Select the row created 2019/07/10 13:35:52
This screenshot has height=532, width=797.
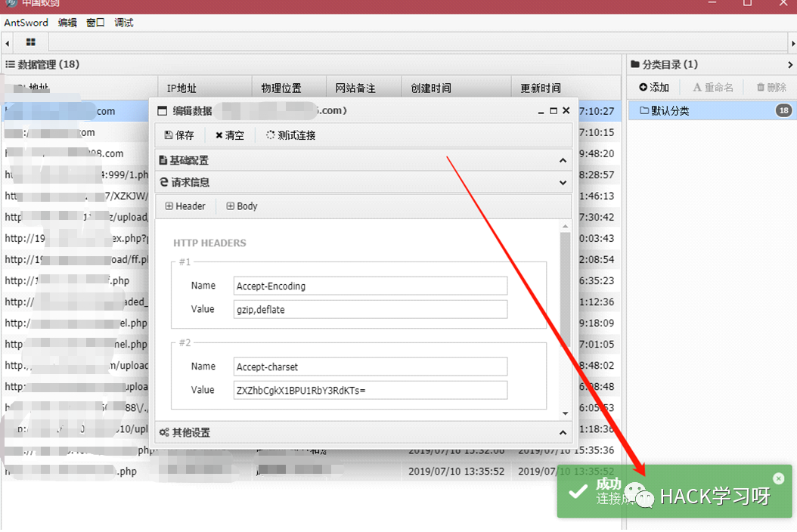coord(310,471)
